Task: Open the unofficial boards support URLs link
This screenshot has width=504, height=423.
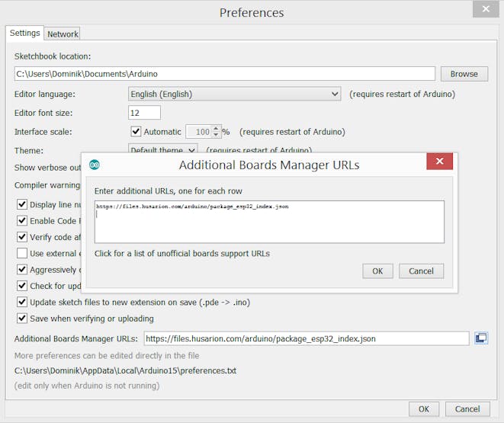Action: click(x=182, y=253)
